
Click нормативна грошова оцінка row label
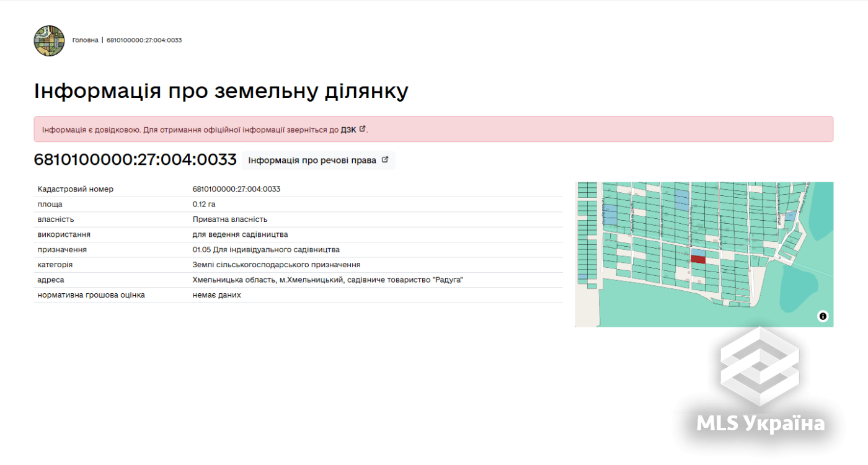(91, 295)
